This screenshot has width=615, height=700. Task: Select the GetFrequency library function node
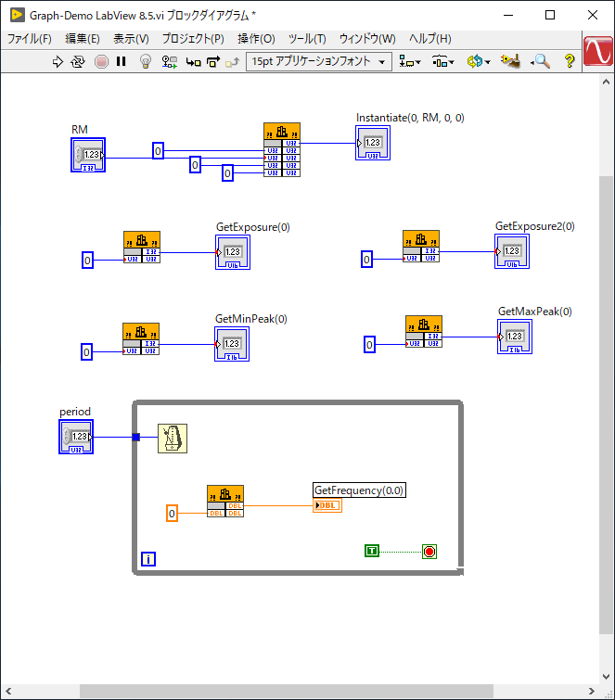click(x=225, y=502)
